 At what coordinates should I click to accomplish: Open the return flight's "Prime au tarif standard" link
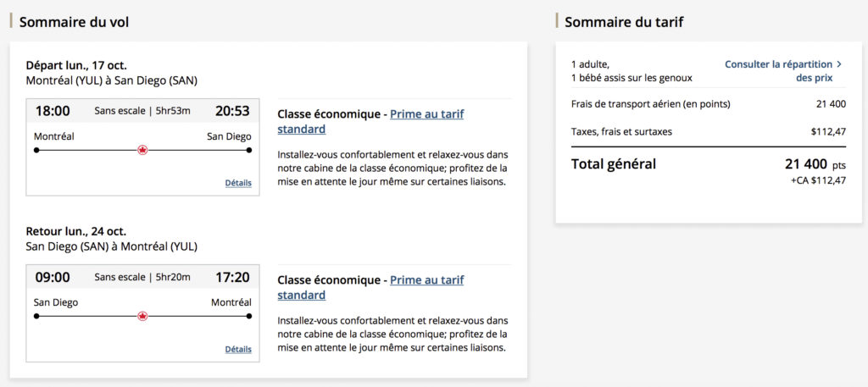click(x=426, y=280)
